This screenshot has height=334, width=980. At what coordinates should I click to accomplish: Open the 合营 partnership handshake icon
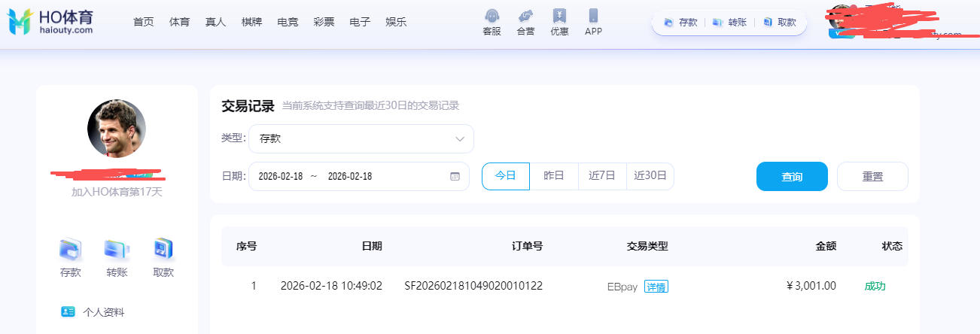[x=525, y=17]
